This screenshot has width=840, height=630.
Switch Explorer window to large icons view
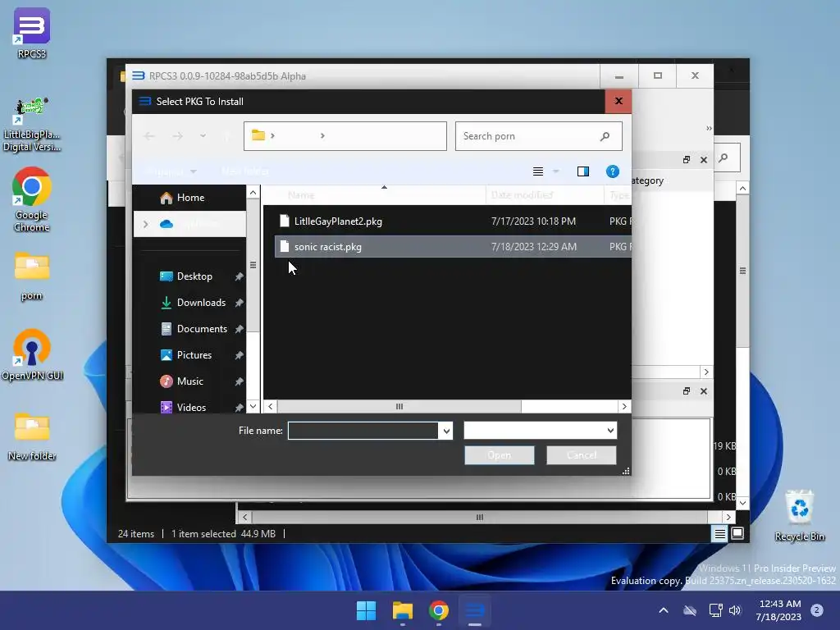pyautogui.click(x=737, y=533)
